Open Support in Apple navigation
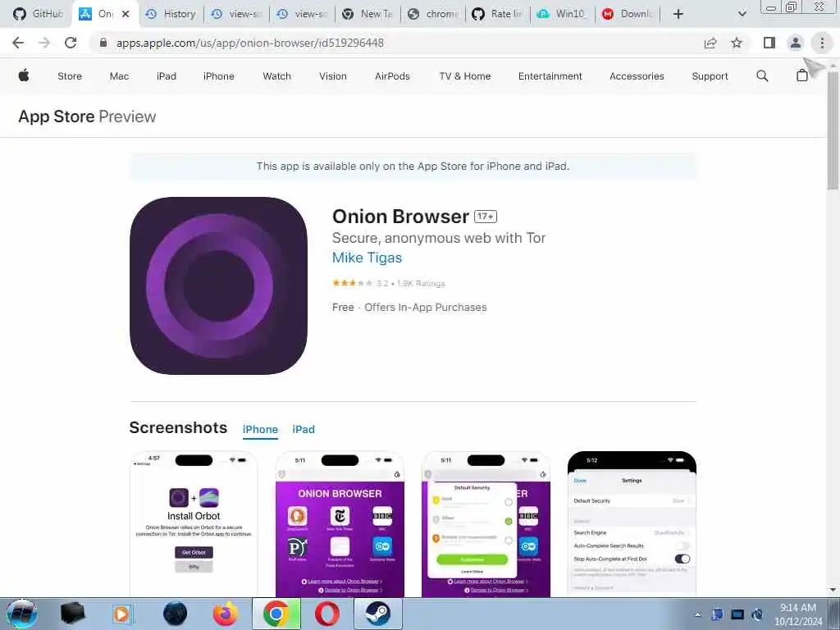The width and height of the screenshot is (840, 630). (x=710, y=76)
